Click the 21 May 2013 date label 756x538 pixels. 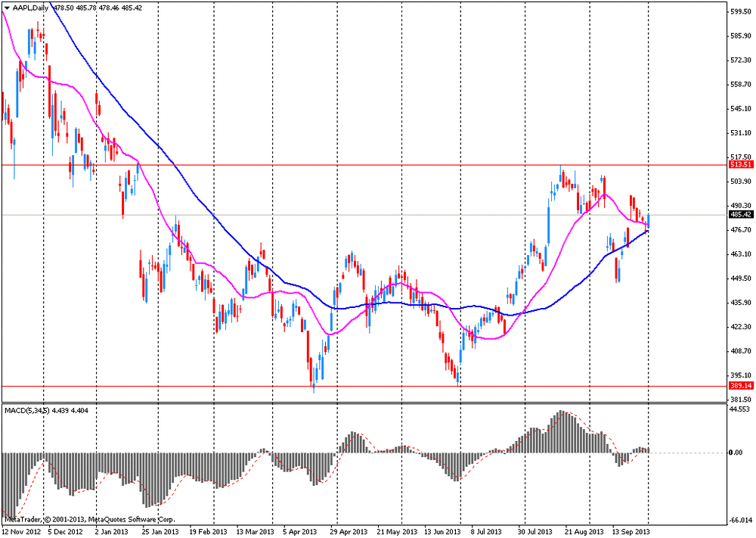point(395,532)
